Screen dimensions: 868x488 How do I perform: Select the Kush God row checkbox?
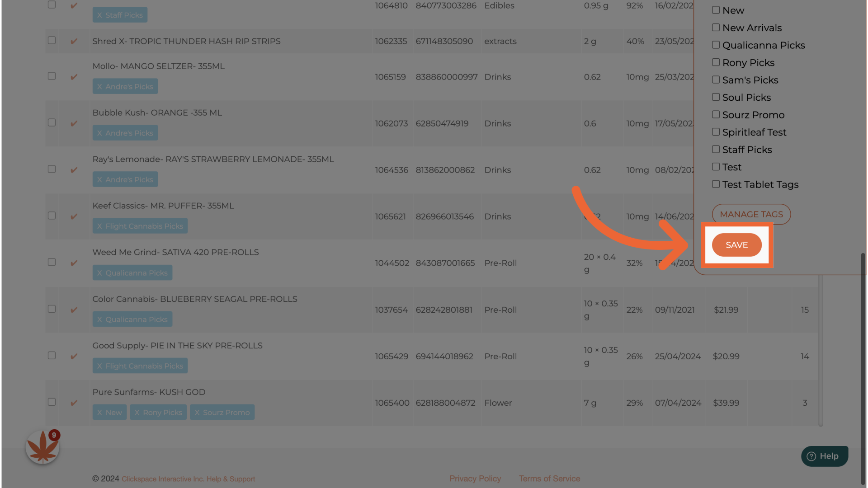52,402
